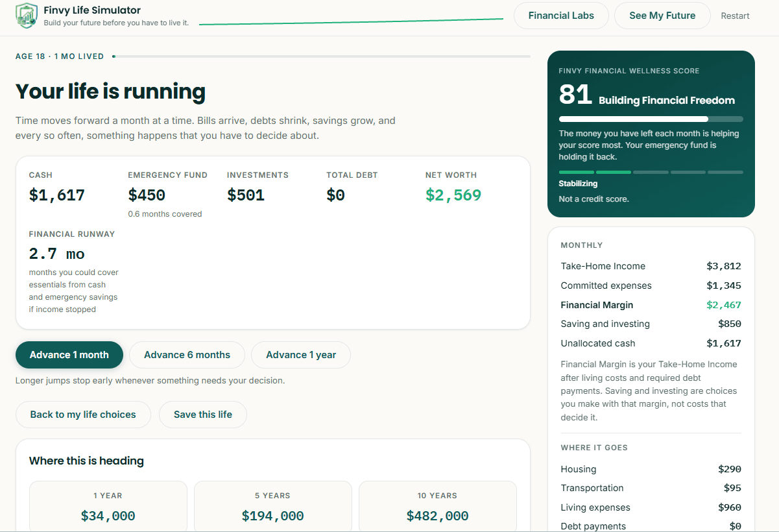This screenshot has height=532, width=779.
Task: Click the WHERE IT GOES section header
Action: 594,448
